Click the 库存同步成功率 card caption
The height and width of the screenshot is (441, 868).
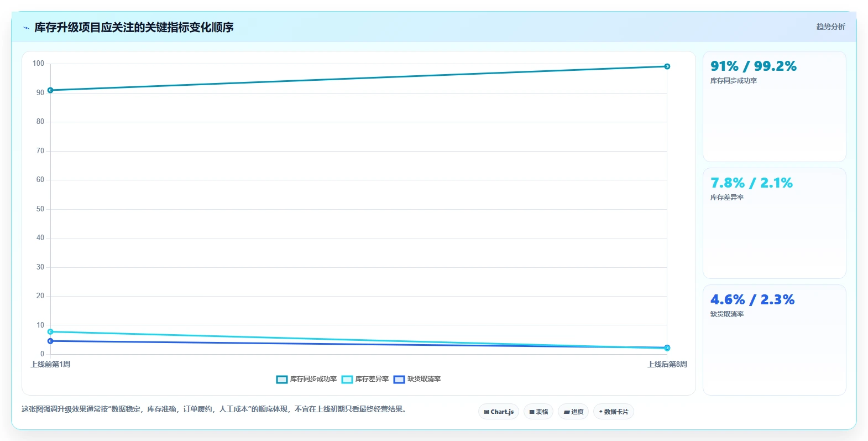(734, 81)
